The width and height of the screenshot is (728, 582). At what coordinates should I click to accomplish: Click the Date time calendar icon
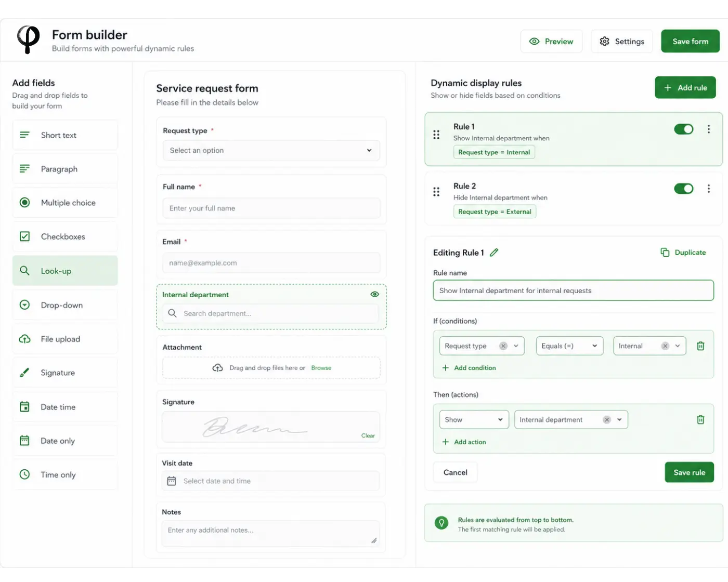24,407
